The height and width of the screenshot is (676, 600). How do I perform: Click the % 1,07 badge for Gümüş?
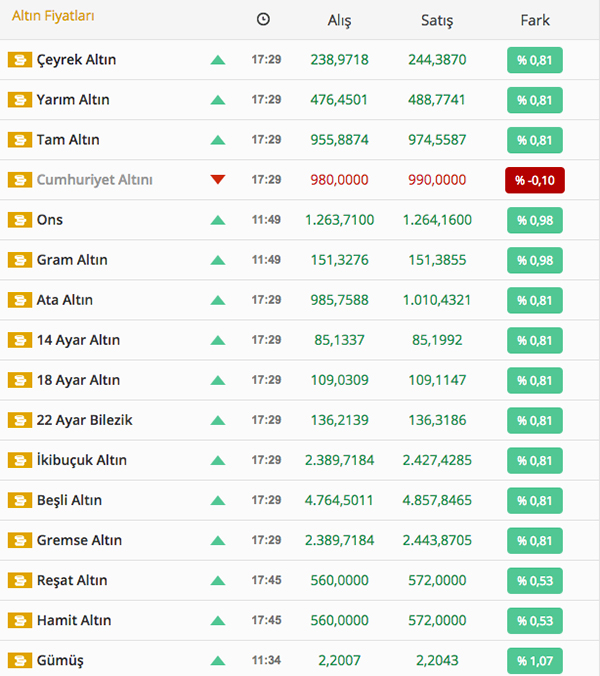click(x=535, y=660)
